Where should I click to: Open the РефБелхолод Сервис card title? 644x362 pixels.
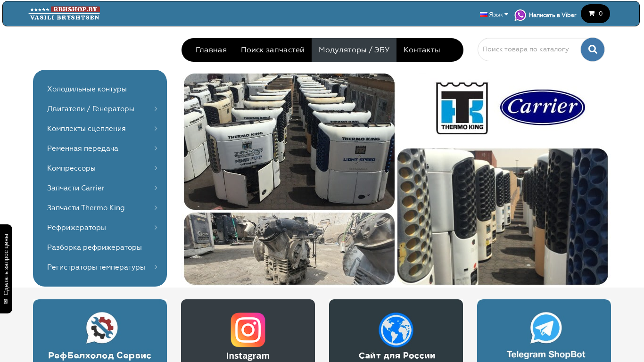[100, 356]
